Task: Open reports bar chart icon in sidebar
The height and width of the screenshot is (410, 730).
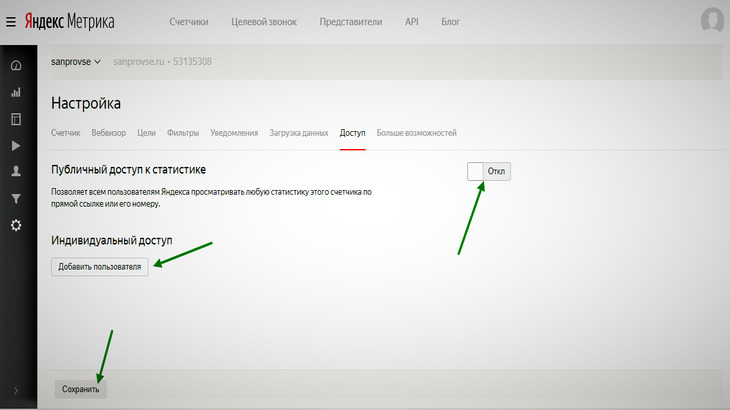Action: [x=16, y=92]
